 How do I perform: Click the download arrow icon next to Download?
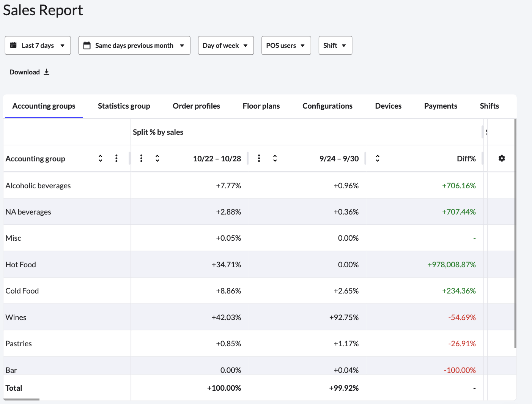pyautogui.click(x=46, y=72)
